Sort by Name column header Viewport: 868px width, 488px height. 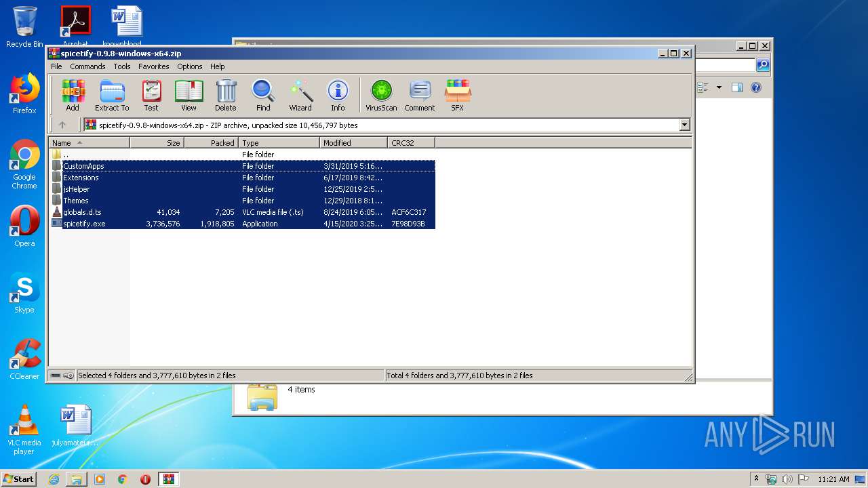(x=89, y=142)
